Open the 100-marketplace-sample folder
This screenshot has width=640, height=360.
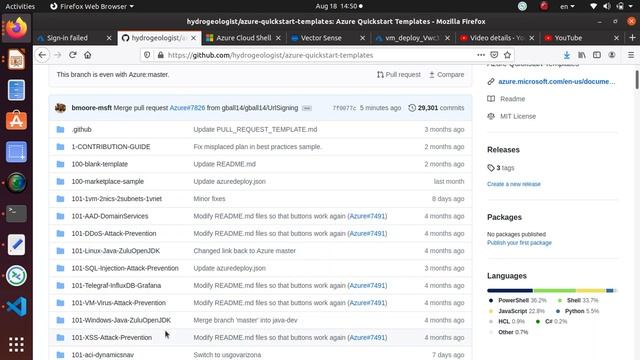[x=108, y=181]
